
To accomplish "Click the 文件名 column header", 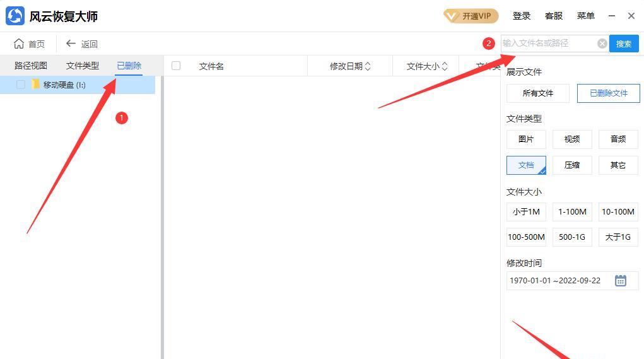I will point(211,66).
